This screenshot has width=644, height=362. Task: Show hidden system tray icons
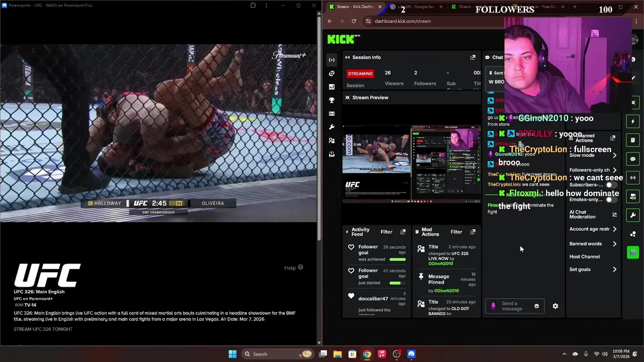564,354
